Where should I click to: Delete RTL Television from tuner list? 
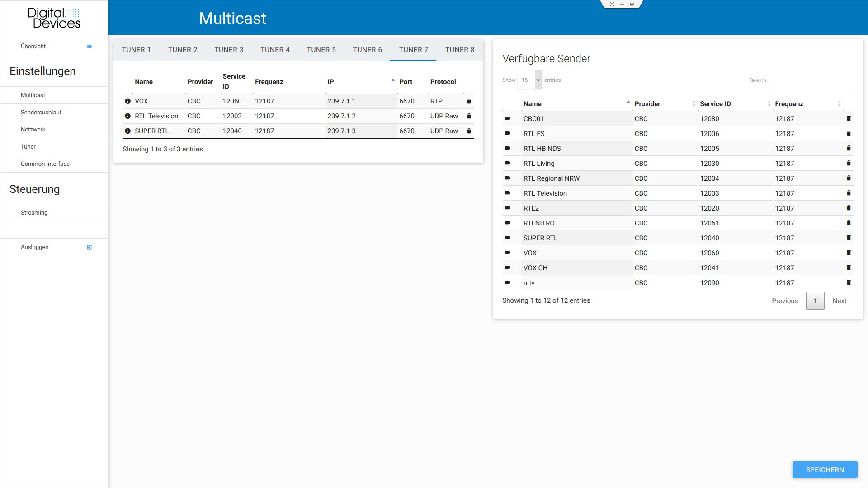[469, 116]
